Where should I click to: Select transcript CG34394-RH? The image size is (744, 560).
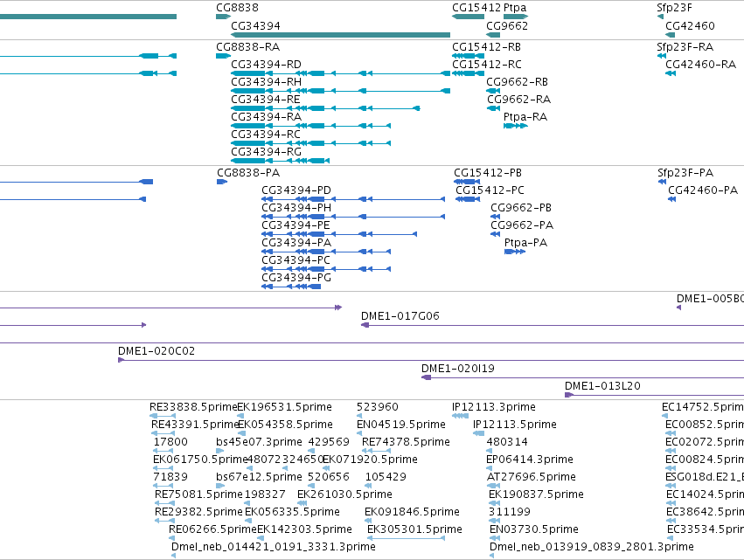266,81
